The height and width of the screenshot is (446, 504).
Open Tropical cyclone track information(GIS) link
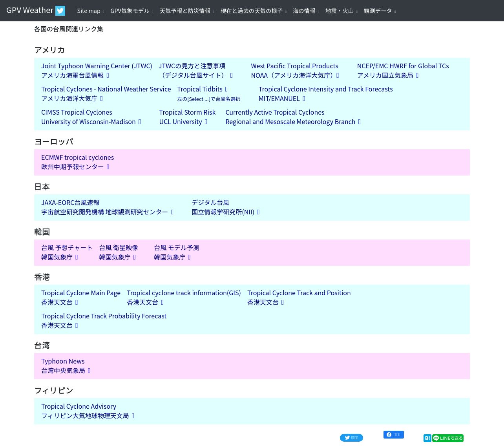point(184,298)
